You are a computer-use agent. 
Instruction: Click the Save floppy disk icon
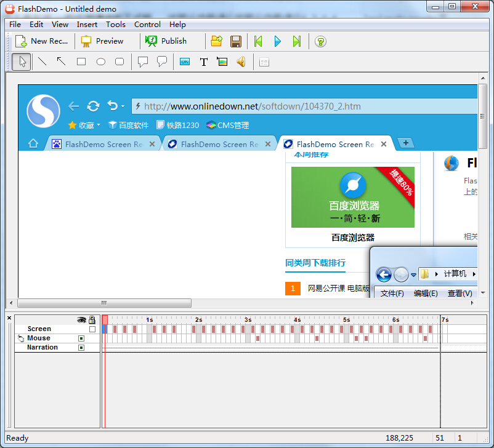click(235, 41)
